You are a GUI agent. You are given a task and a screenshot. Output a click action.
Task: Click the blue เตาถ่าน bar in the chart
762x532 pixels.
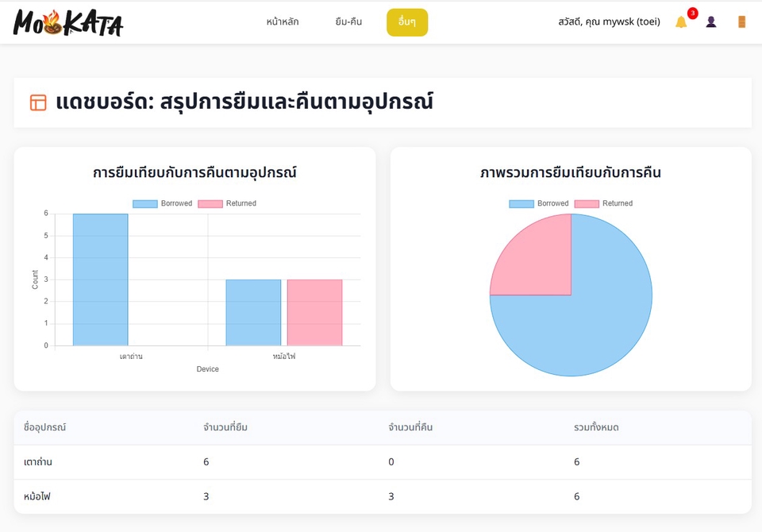[x=98, y=278]
